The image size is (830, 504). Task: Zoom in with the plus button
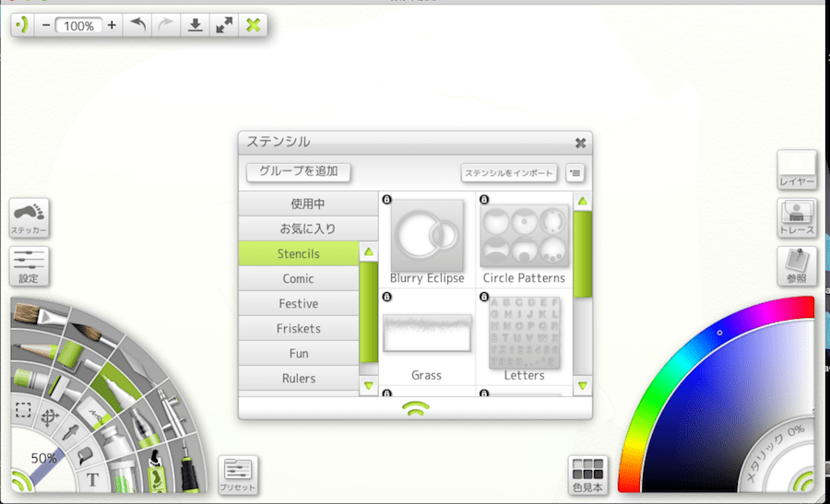[112, 26]
